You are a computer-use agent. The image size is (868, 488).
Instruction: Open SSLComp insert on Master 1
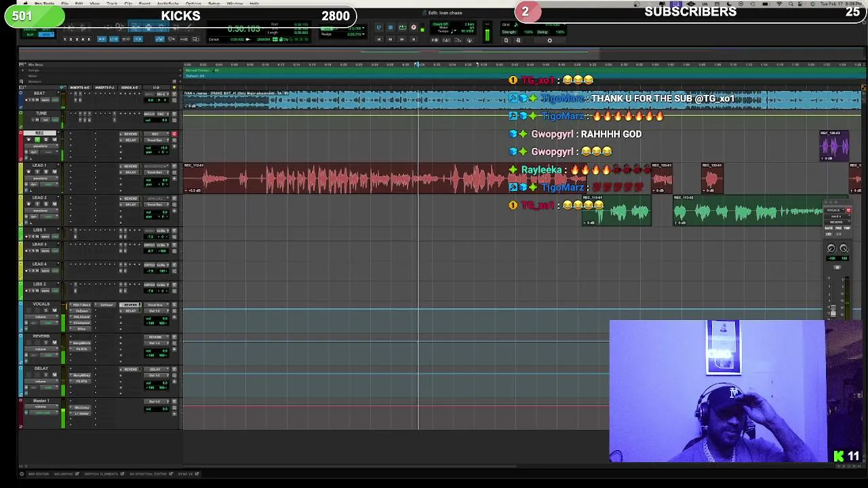[80, 407]
